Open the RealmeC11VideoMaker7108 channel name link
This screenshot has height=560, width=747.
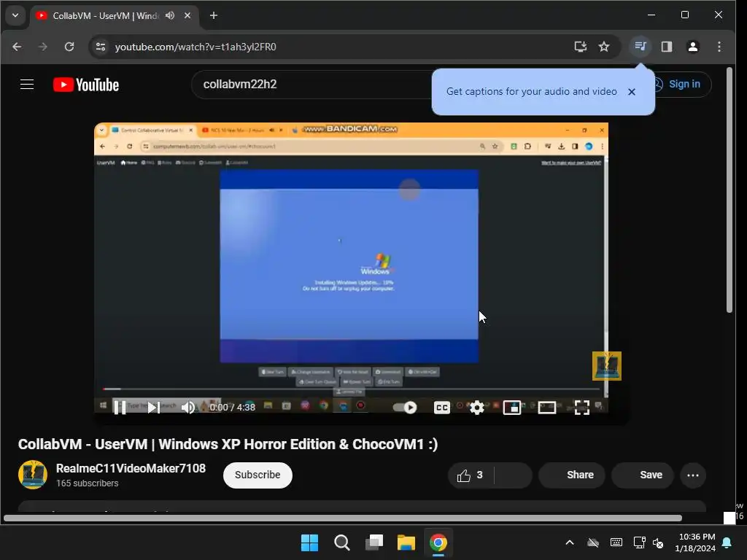pyautogui.click(x=131, y=469)
